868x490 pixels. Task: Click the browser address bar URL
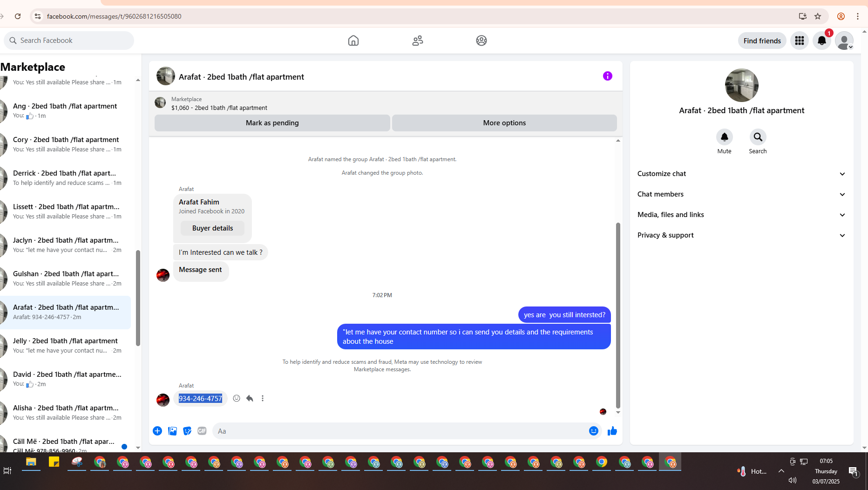(x=114, y=16)
